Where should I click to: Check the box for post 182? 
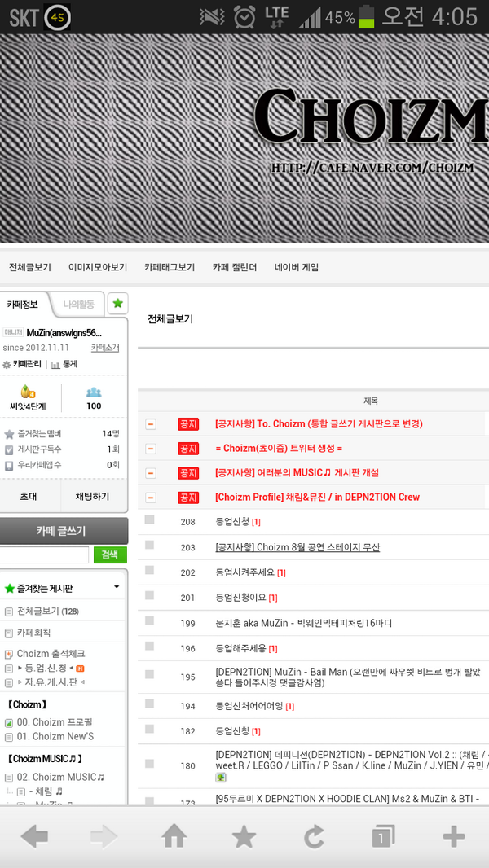(149, 729)
